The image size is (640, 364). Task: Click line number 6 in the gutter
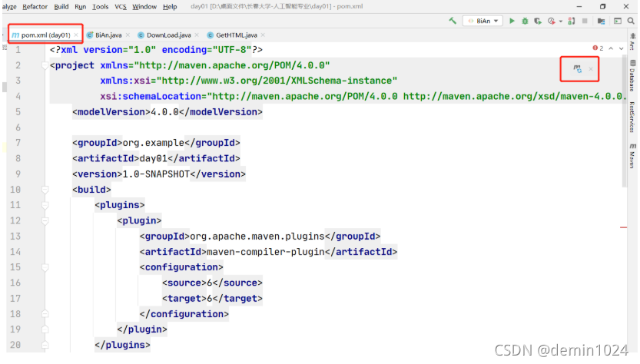point(18,127)
